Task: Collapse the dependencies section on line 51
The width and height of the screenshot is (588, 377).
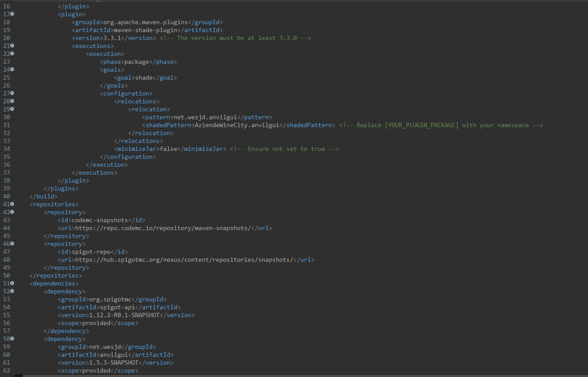Action: [12, 283]
